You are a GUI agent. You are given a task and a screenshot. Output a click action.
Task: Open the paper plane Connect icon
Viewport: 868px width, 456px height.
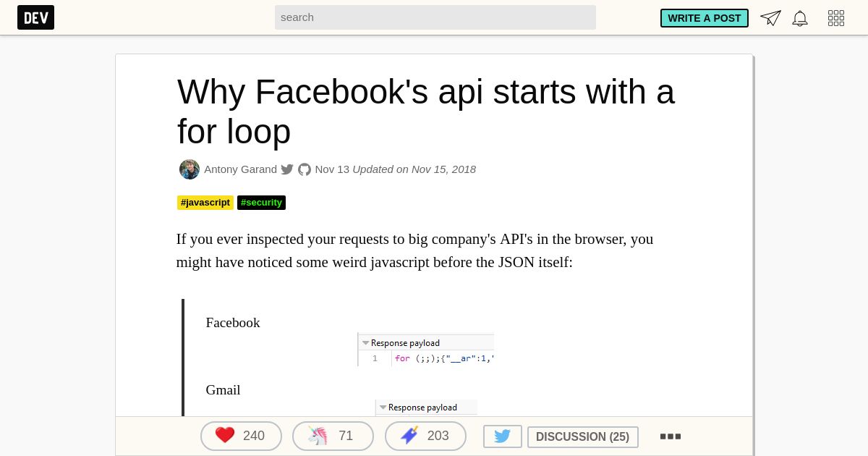770,18
